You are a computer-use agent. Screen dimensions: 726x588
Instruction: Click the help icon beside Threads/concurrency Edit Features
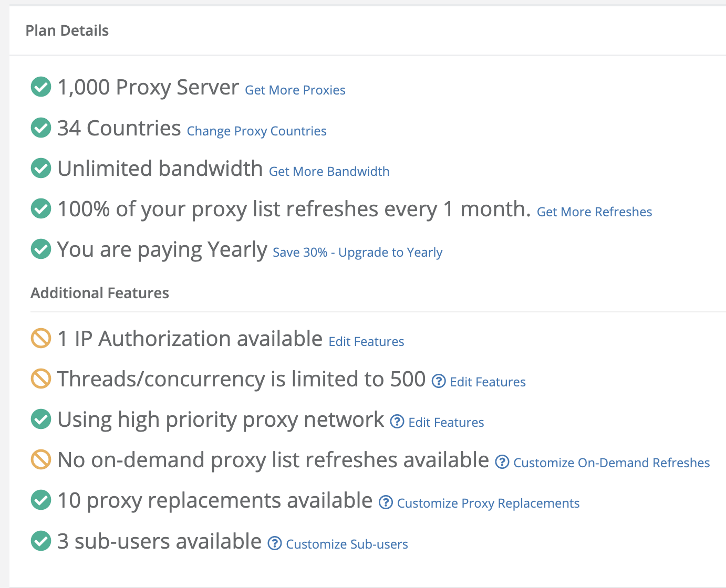[438, 381]
